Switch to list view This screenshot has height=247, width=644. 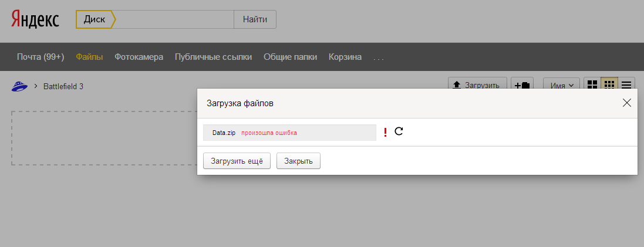pos(626,85)
